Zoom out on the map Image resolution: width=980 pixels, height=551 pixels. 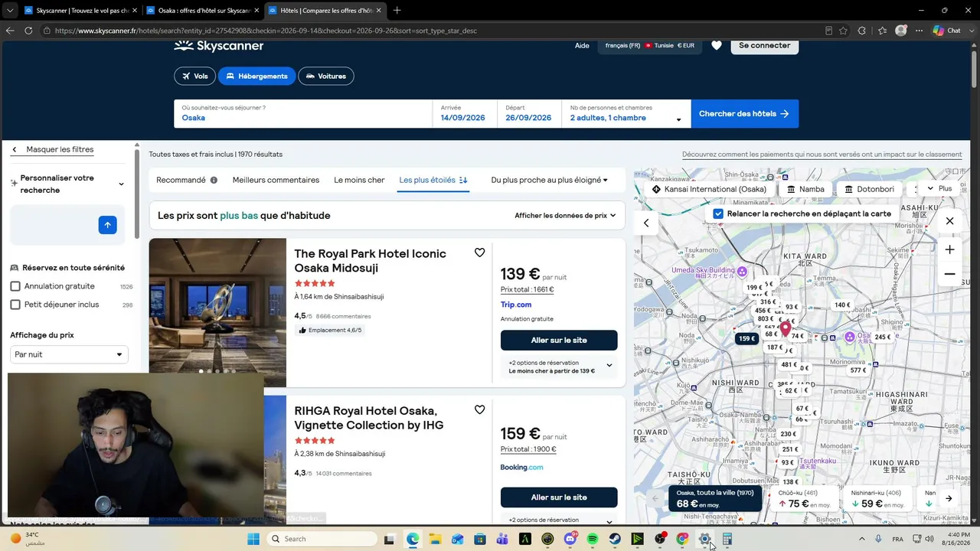[x=949, y=274]
